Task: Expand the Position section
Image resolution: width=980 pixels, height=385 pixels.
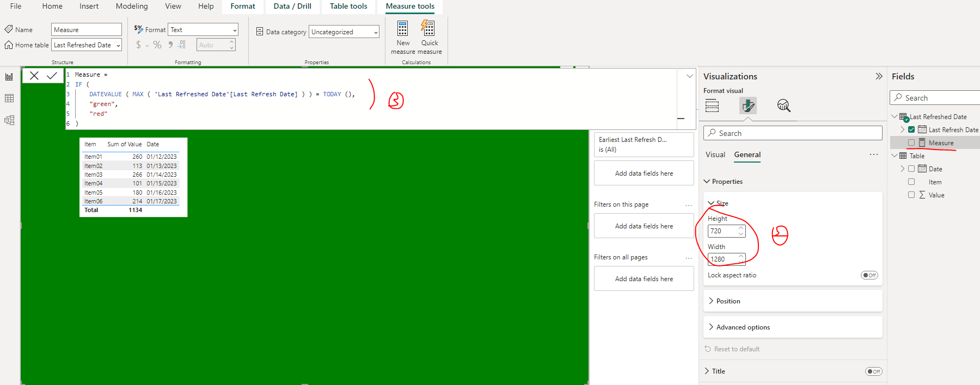Action: [711, 301]
